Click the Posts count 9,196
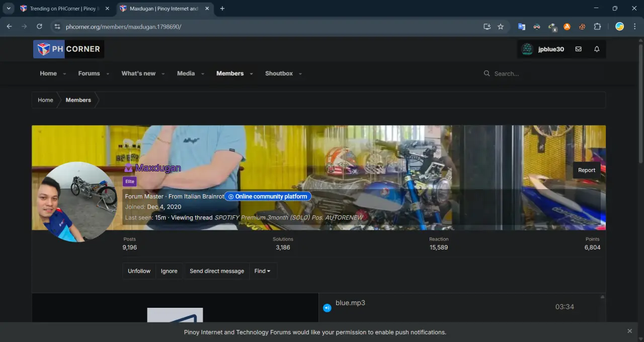 [130, 247]
